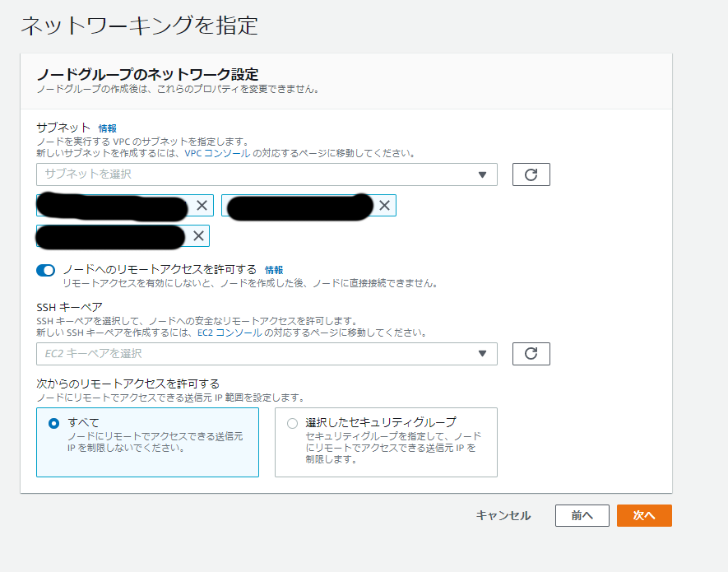Click the subnet dropdown arrow icon
Screen dimensions: 728x572
coord(482,174)
